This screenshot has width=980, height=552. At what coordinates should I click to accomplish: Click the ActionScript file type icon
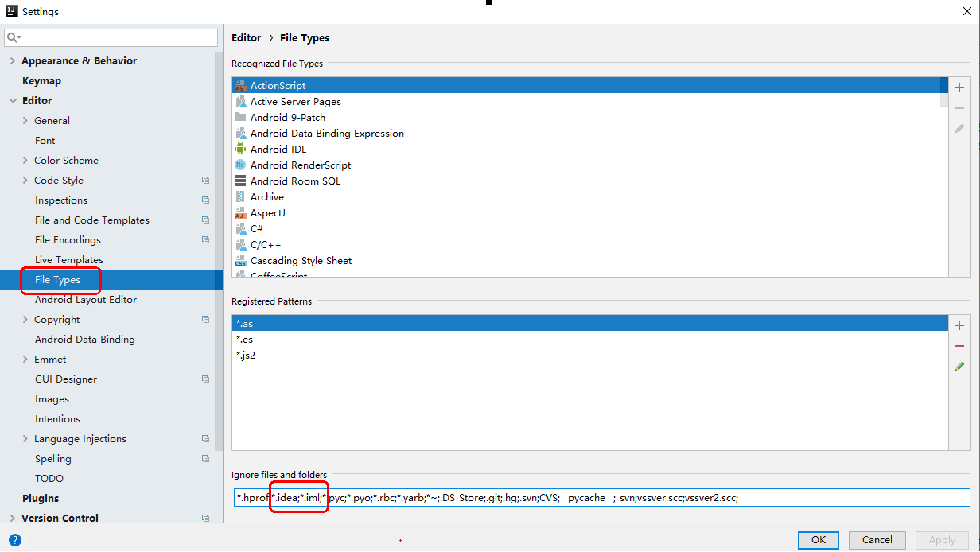[x=240, y=85]
